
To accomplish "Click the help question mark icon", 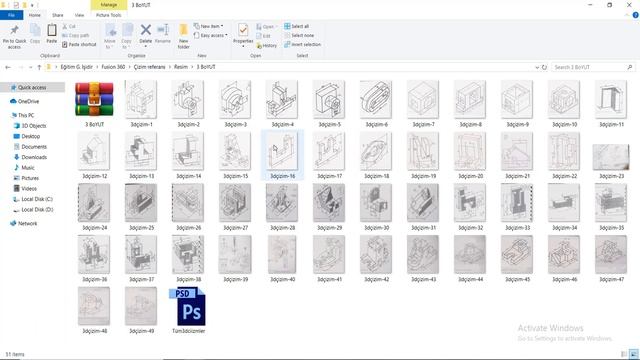I will [x=636, y=15].
